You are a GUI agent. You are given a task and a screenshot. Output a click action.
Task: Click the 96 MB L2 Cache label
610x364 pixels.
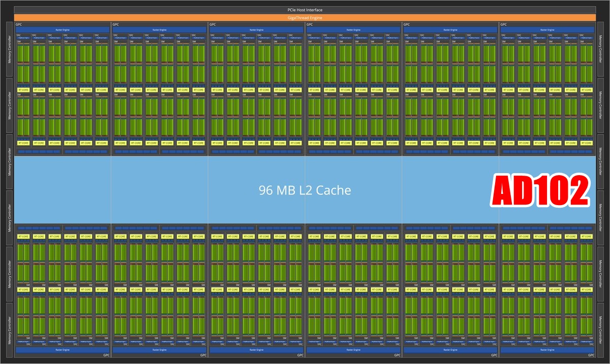[x=304, y=190]
